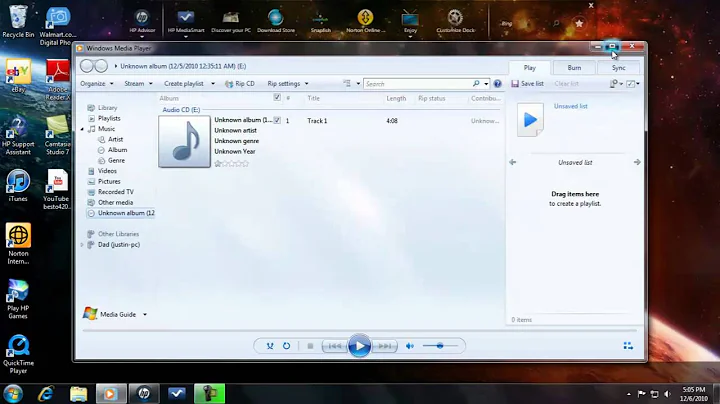Open the Help icon
This screenshot has height=404, width=720.
coord(497,84)
